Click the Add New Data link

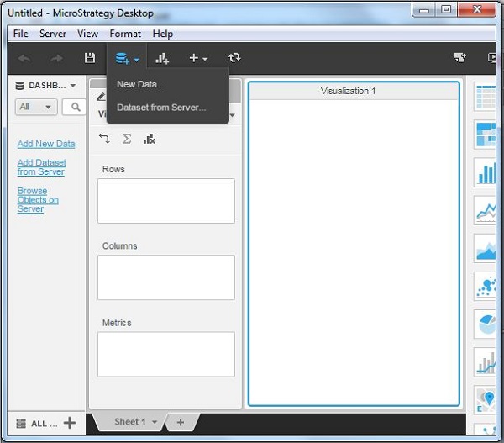coord(46,144)
